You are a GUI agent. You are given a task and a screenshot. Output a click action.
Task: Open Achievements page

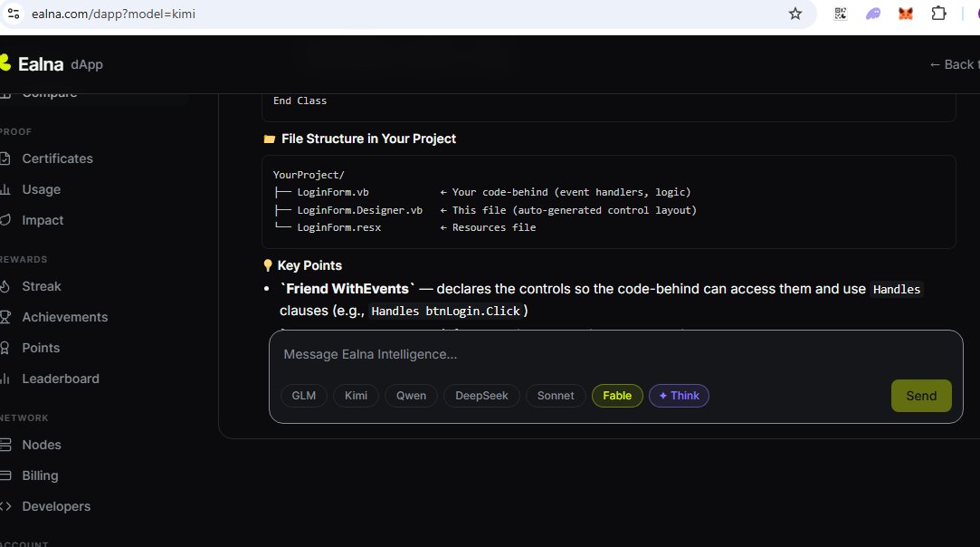[x=65, y=317]
